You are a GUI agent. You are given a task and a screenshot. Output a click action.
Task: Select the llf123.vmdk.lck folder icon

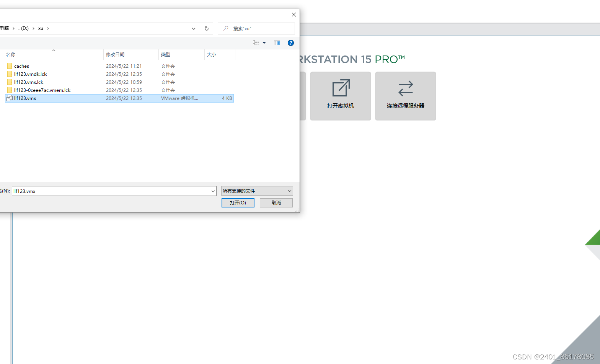(10, 74)
